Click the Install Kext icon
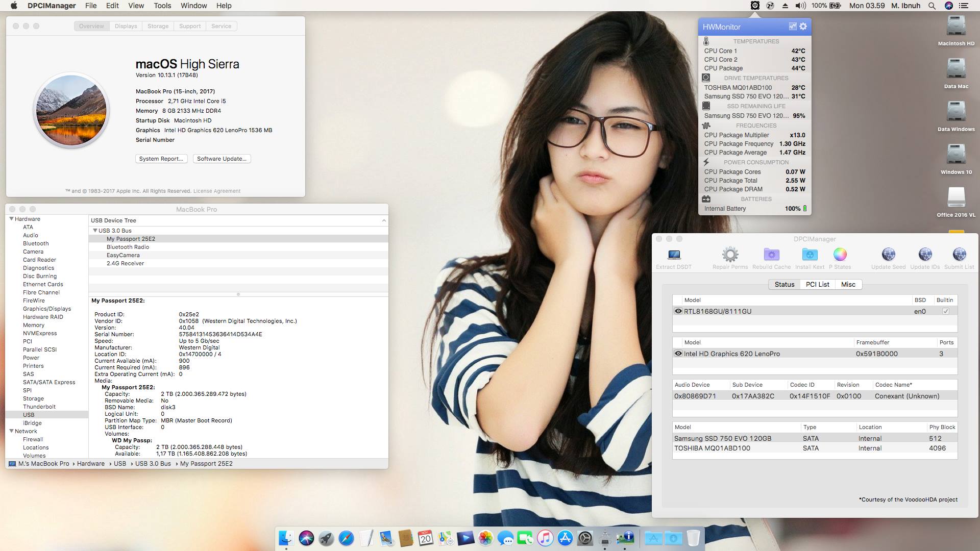The width and height of the screenshot is (980, 551). tap(810, 255)
